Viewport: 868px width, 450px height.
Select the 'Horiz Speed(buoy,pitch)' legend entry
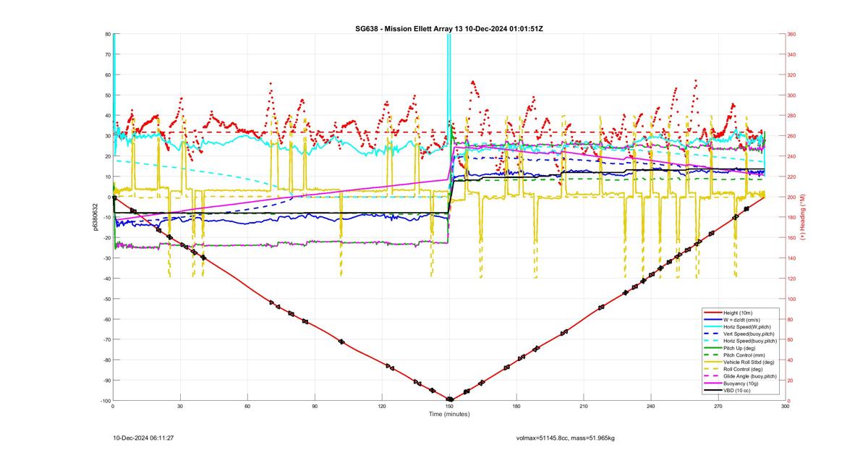pyautogui.click(x=741, y=341)
